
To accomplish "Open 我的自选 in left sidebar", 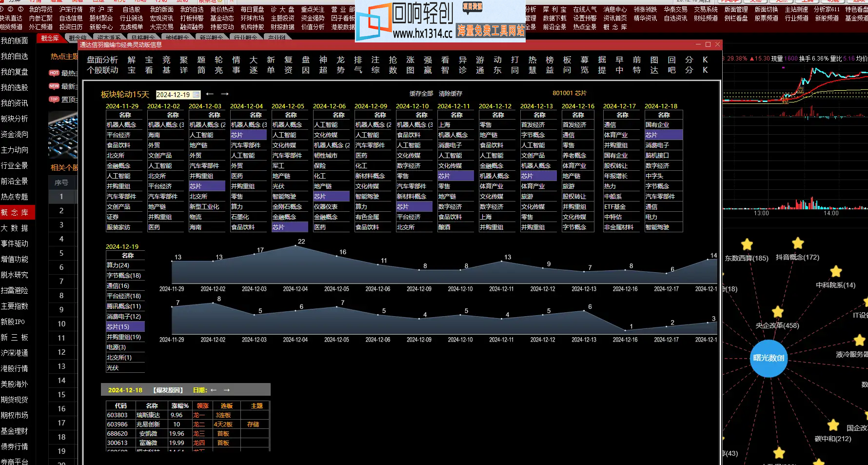I will click(x=15, y=57).
